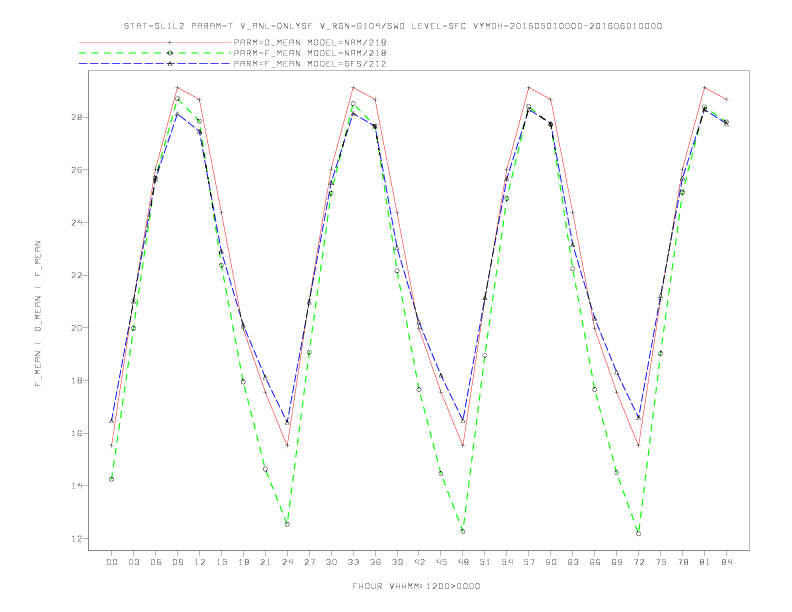Click y-axis tick label 16
The height and width of the screenshot is (612, 792).
76,433
